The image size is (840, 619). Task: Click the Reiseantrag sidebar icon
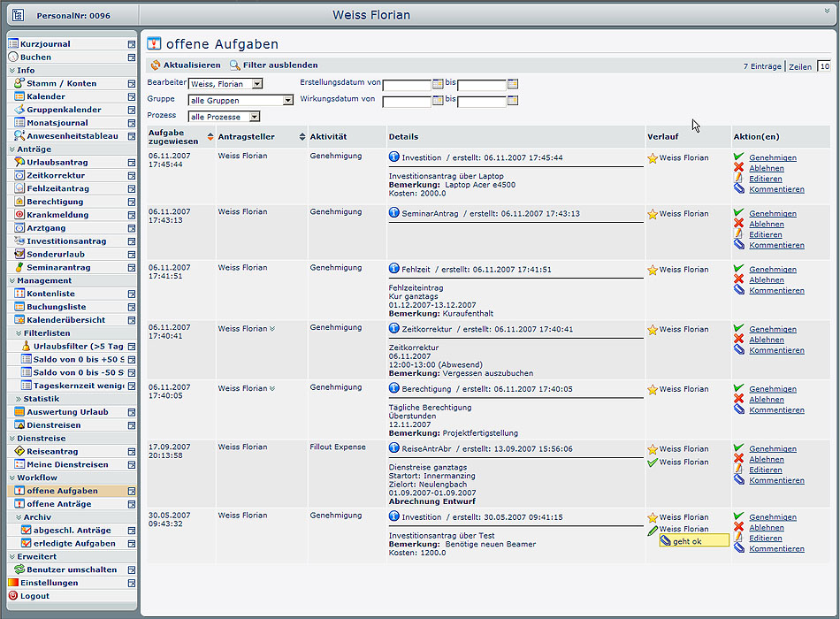click(19, 451)
